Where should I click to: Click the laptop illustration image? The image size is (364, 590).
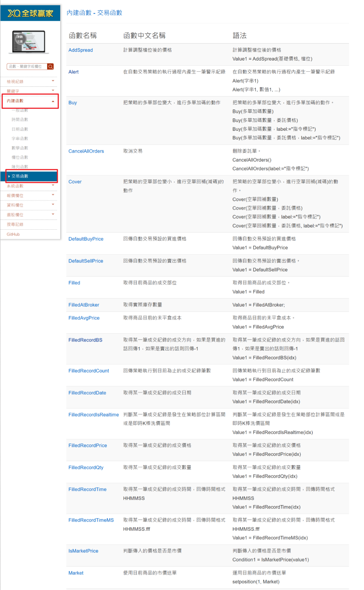(29, 42)
